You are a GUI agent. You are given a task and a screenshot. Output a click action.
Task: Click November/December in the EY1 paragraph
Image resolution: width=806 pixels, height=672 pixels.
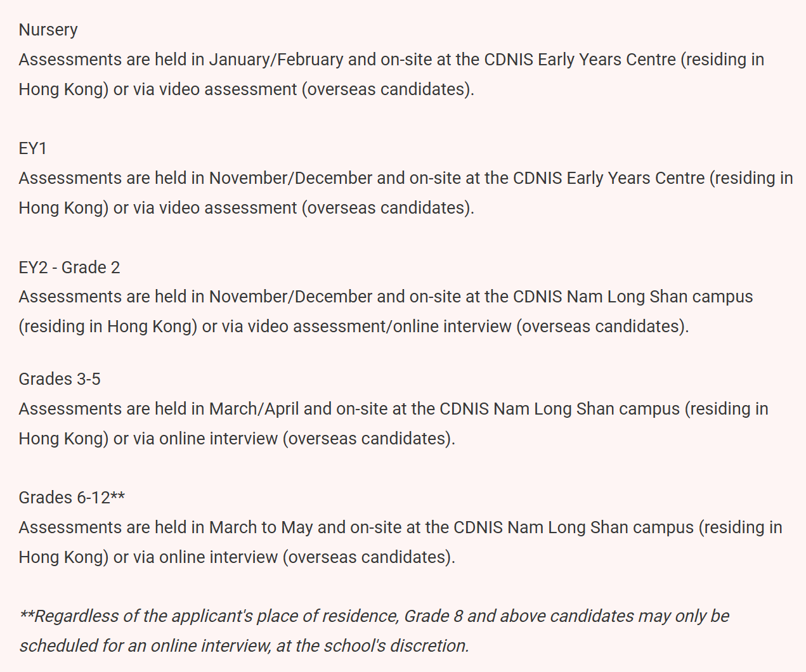click(290, 178)
